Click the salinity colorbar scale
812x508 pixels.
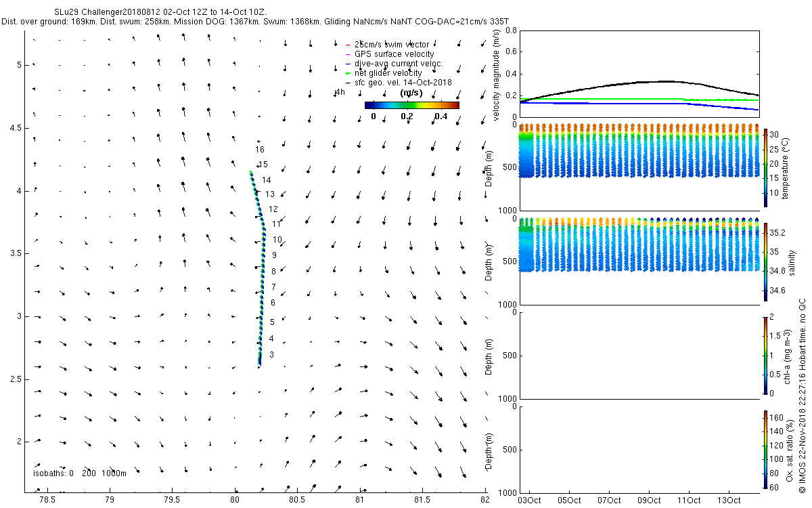pyautogui.click(x=765, y=262)
